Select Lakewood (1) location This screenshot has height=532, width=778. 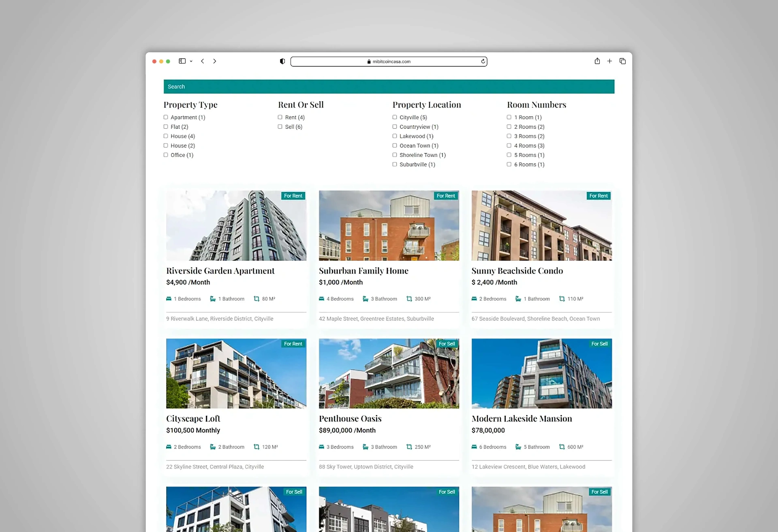coord(395,136)
